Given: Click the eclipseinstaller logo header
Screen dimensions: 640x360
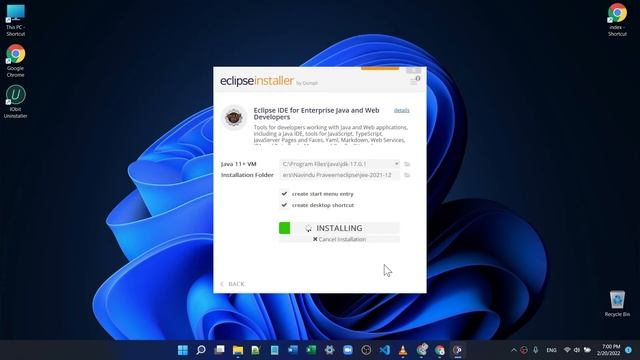Looking at the screenshot, I should 257,81.
